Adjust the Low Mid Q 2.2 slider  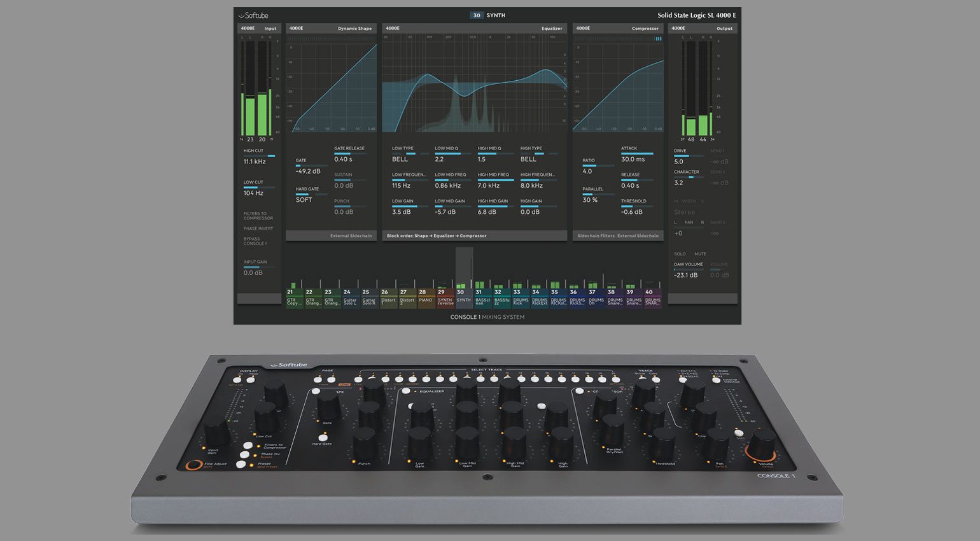click(452, 154)
